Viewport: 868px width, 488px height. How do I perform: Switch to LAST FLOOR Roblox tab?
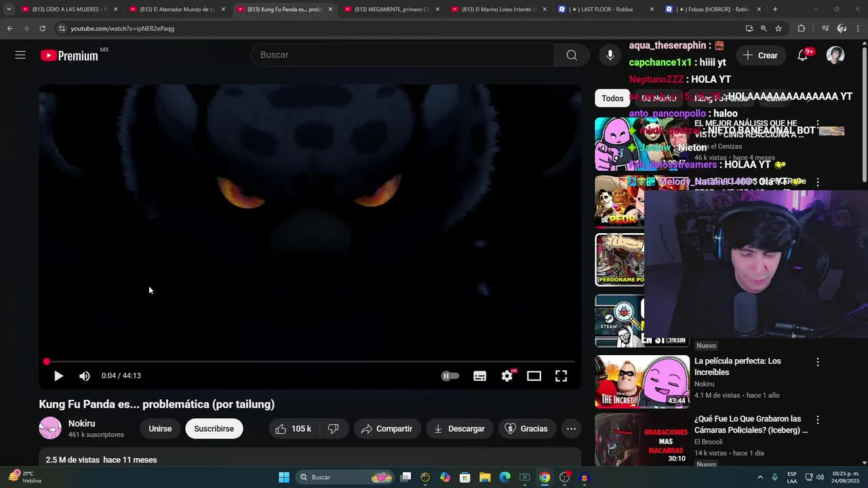coord(606,9)
